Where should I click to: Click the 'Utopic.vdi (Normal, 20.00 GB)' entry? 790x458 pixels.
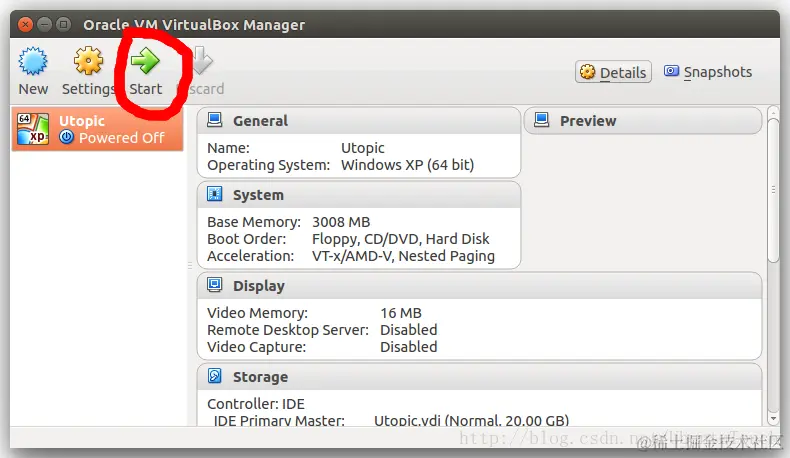pyautogui.click(x=471, y=420)
